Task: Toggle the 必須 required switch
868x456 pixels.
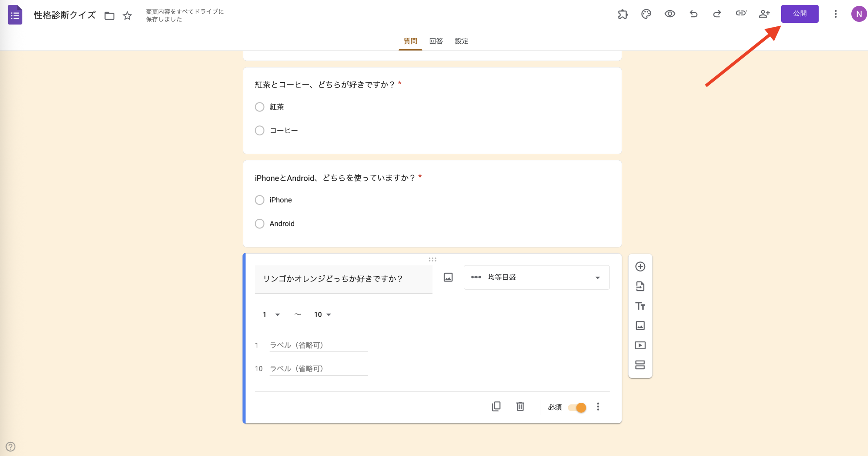Action: pyautogui.click(x=576, y=408)
